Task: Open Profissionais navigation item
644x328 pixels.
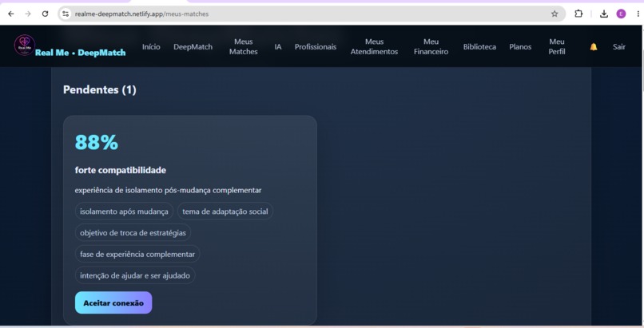Action: [316, 47]
